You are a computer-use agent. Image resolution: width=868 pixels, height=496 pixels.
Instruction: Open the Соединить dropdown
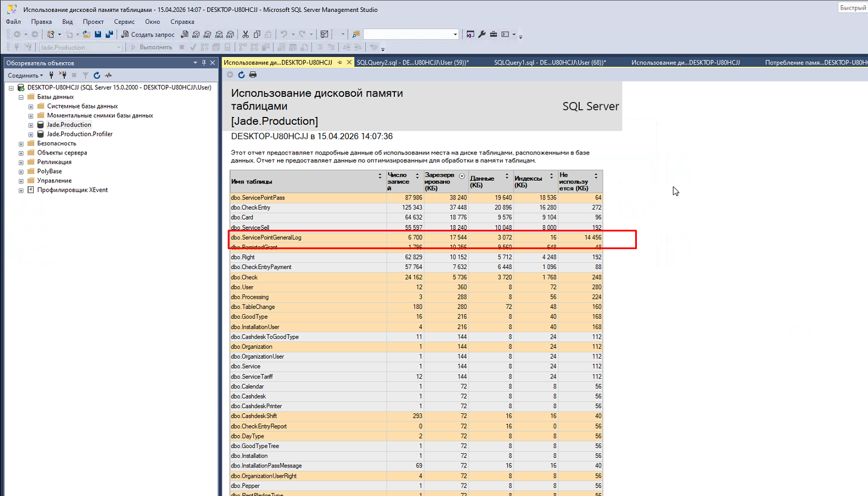pos(25,75)
